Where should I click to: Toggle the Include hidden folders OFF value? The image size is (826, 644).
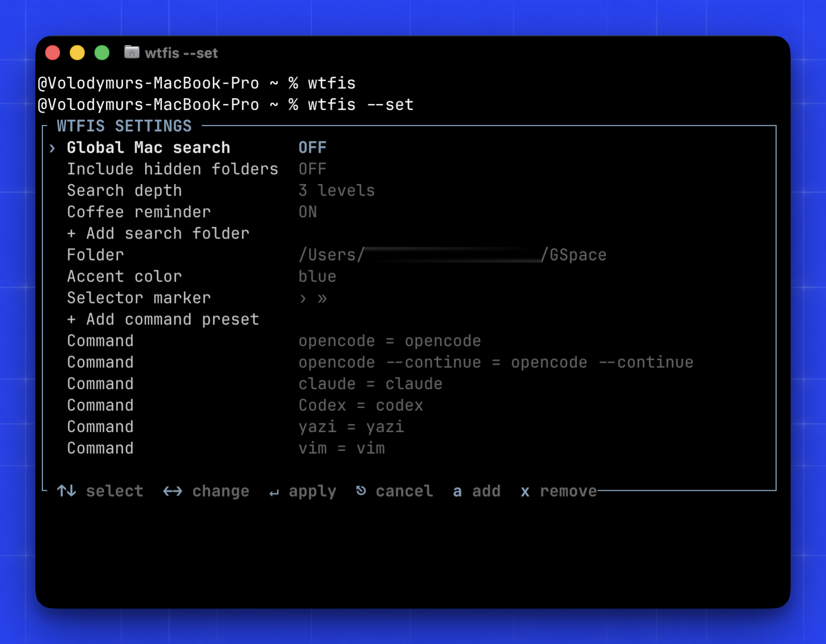(312, 169)
